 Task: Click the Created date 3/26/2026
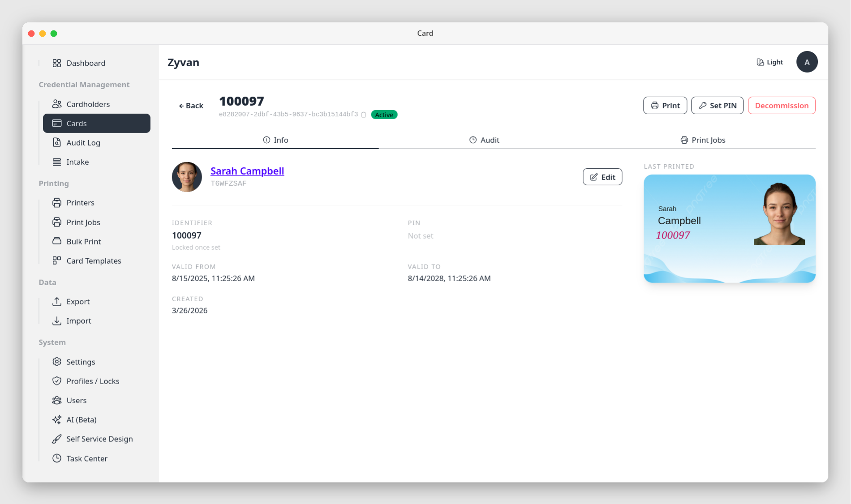[190, 311]
